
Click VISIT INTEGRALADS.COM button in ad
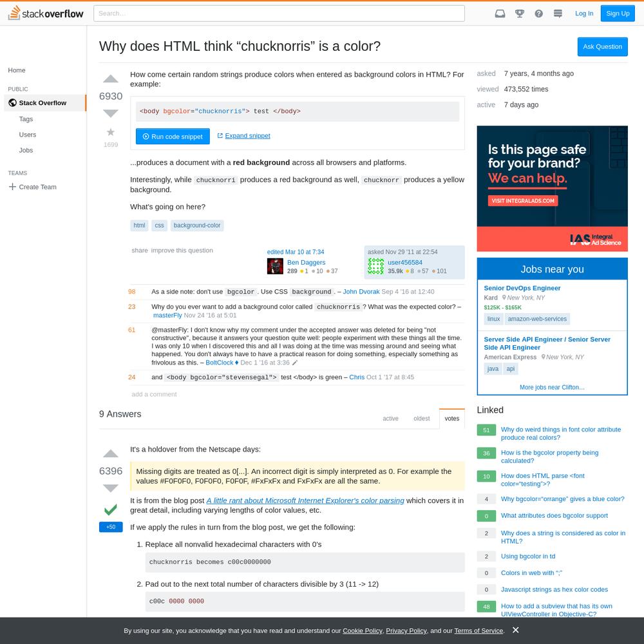tap(523, 201)
